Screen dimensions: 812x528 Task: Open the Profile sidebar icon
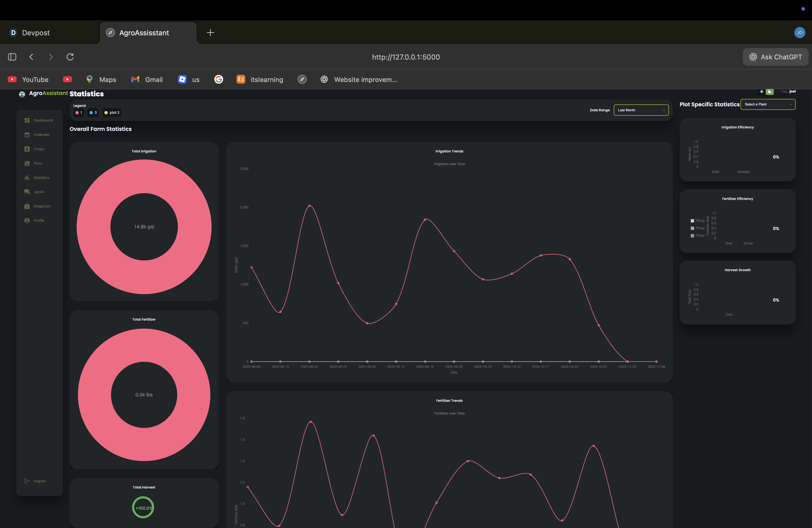point(27,220)
